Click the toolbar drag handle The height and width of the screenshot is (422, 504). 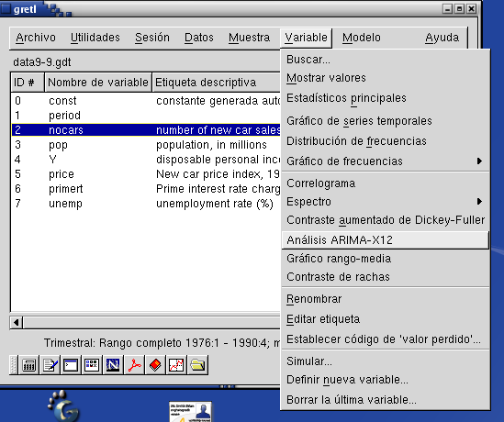13,365
